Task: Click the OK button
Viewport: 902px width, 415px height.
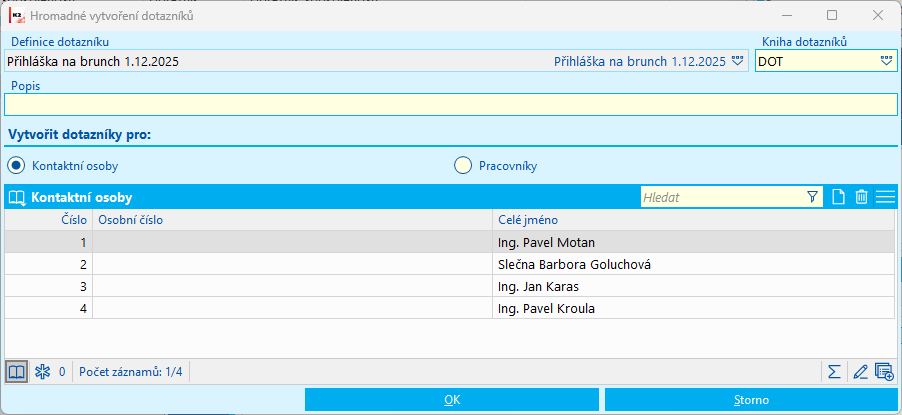Action: point(452,399)
